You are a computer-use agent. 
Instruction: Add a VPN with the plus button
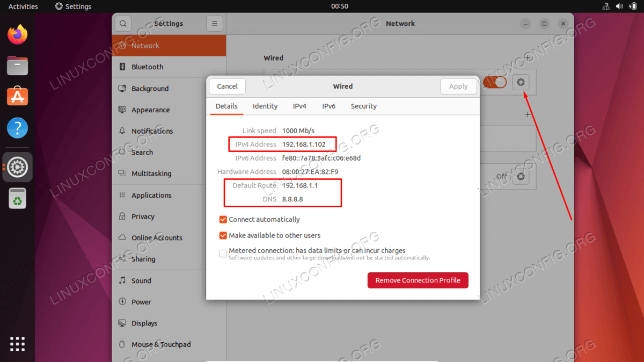(528, 114)
